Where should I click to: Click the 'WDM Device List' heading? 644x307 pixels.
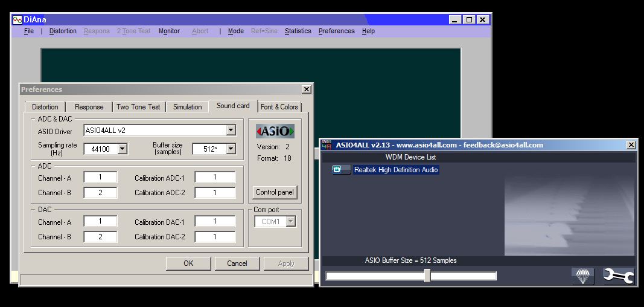(410, 157)
